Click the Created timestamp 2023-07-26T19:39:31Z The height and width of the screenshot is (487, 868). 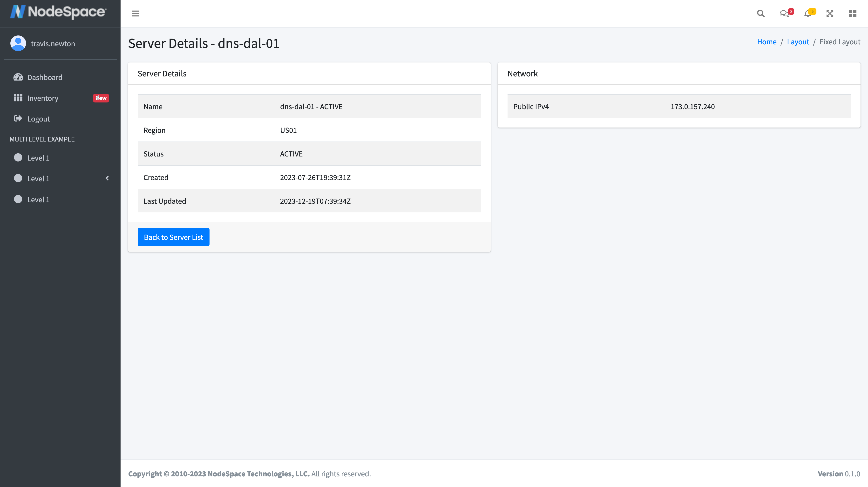pos(315,177)
